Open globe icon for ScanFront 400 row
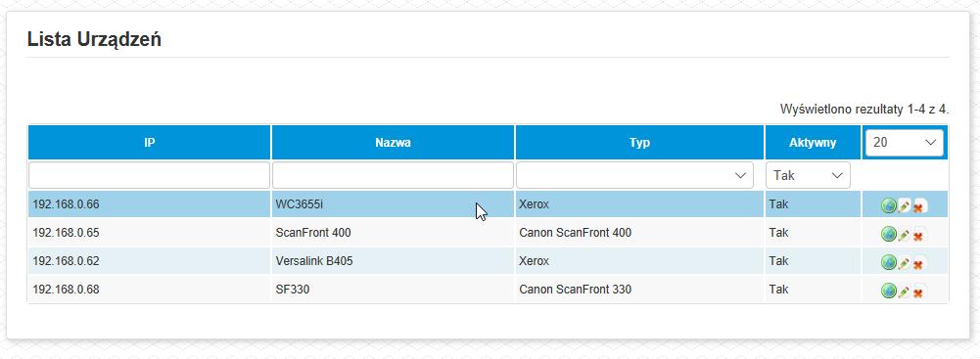The height and width of the screenshot is (359, 980). [888, 235]
